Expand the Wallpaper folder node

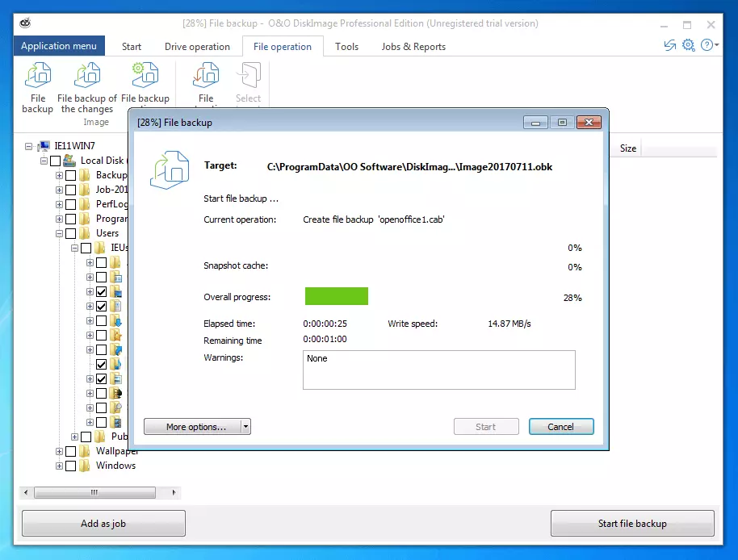59,451
